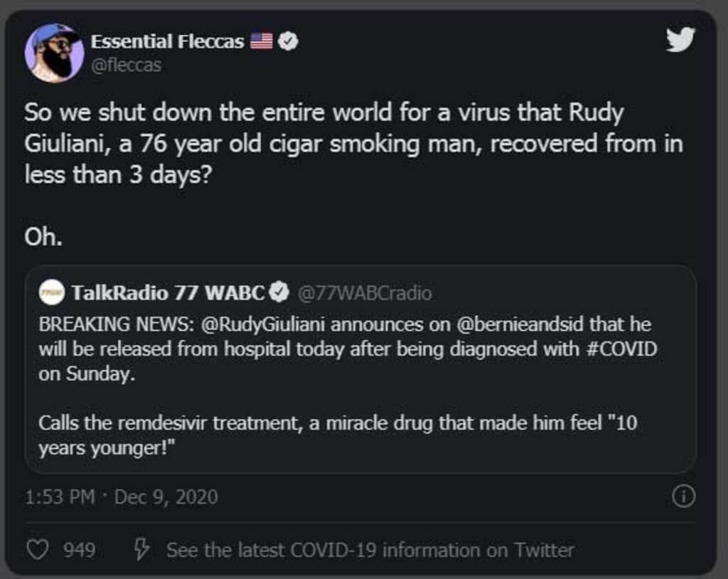Screen dimensions: 728x579
Task: Open latest COVID-19 information on Twitter
Action: 370,550
